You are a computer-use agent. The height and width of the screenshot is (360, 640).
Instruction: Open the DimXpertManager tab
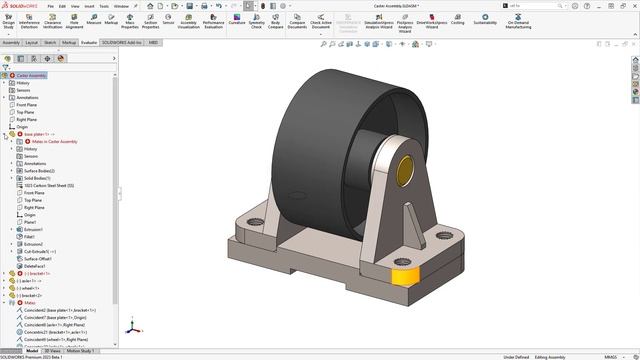47,59
